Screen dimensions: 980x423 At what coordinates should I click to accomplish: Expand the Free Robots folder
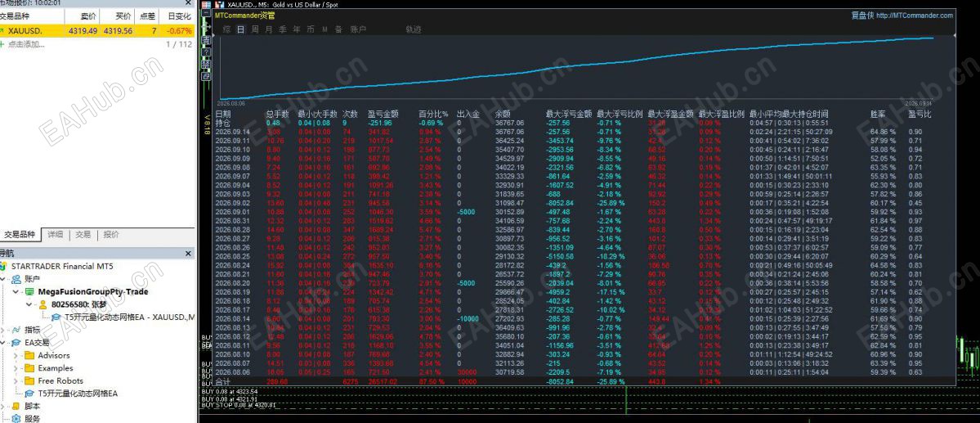coord(16,380)
